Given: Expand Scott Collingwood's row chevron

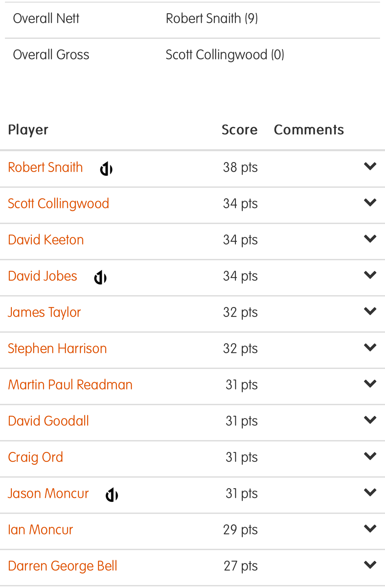Looking at the screenshot, I should pos(370,203).
